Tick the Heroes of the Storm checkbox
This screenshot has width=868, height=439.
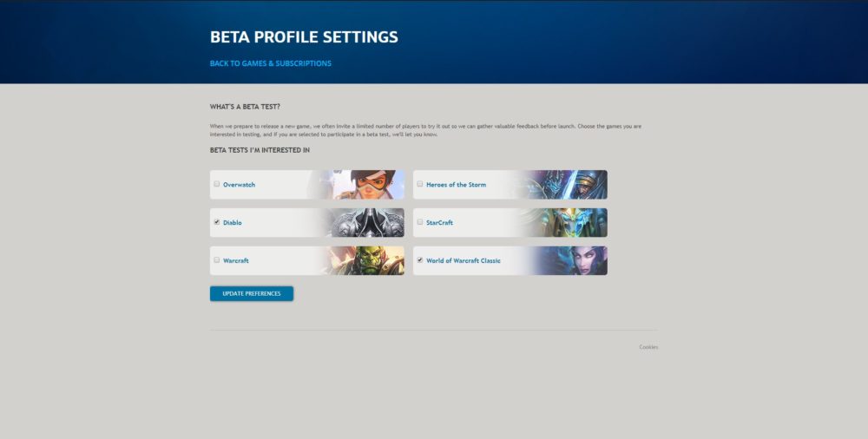coord(420,184)
